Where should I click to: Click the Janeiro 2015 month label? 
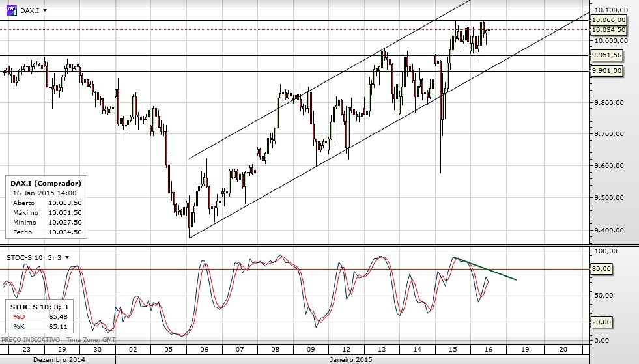351,359
